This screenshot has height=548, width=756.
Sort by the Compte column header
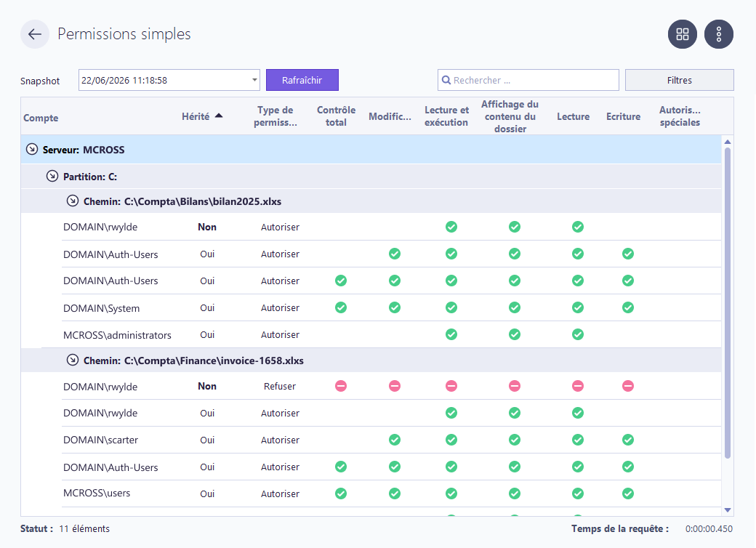(41, 118)
